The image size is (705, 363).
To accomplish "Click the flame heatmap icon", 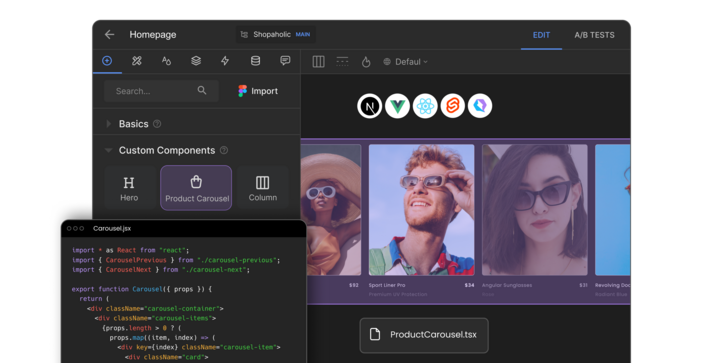I will [x=366, y=62].
